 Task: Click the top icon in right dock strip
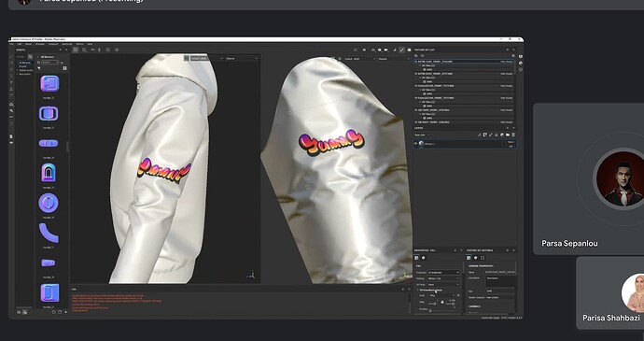point(521,56)
